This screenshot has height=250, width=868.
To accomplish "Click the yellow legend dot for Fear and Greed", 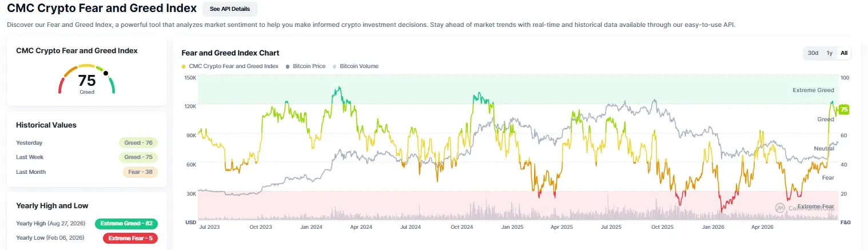I will (x=184, y=66).
